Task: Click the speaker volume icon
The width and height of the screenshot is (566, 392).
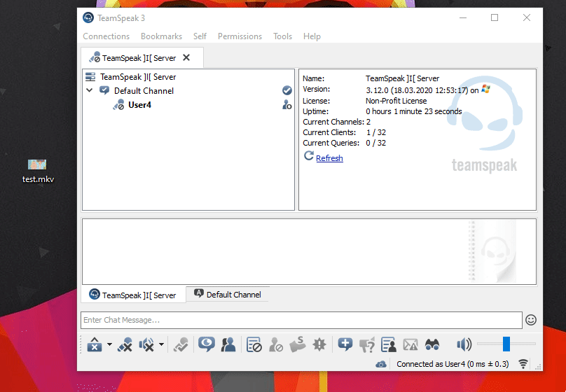Action: (464, 345)
